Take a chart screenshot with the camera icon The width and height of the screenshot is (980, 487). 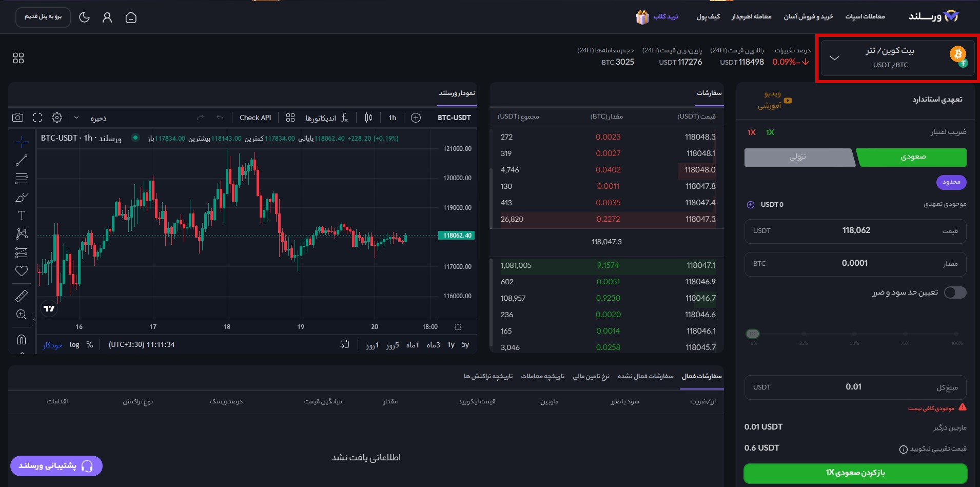click(17, 118)
